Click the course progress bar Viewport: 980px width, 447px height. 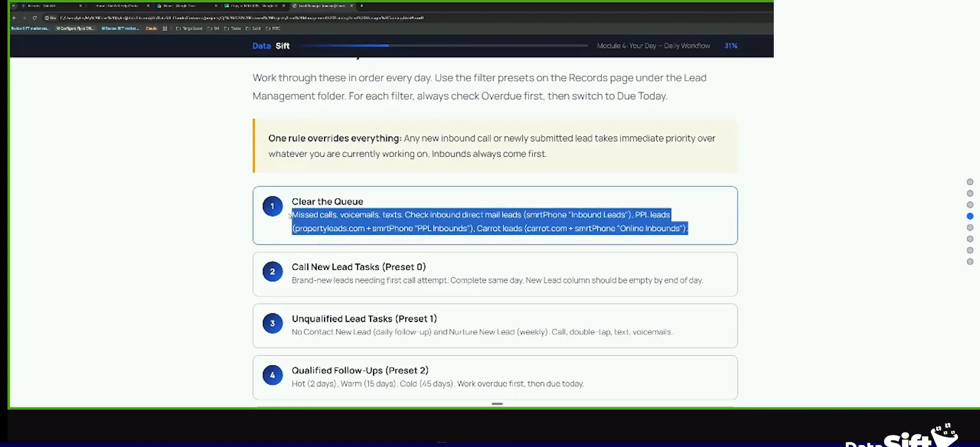444,46
